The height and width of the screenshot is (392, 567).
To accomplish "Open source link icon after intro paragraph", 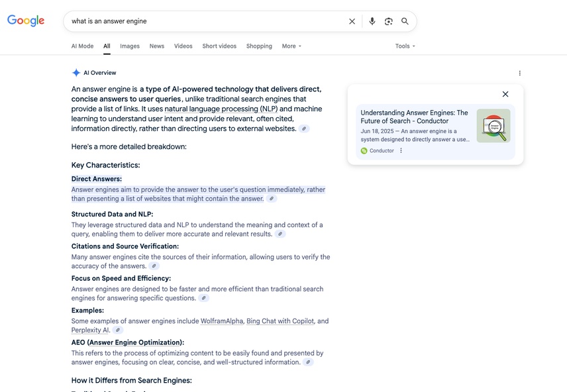I will pos(304,128).
